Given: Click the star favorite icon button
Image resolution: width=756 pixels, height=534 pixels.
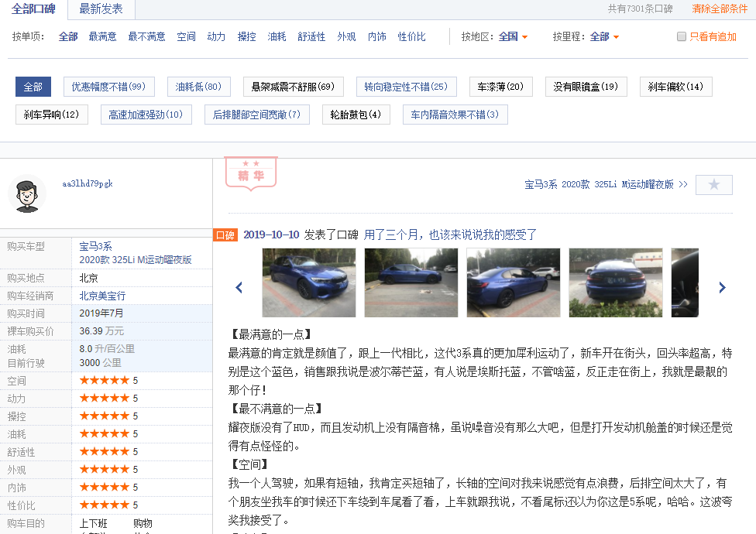Looking at the screenshot, I should (713, 185).
